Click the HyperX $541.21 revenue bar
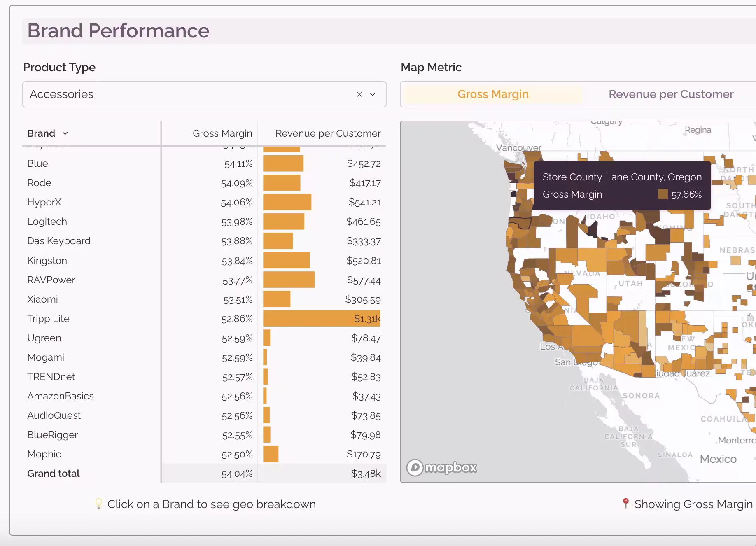 (287, 202)
